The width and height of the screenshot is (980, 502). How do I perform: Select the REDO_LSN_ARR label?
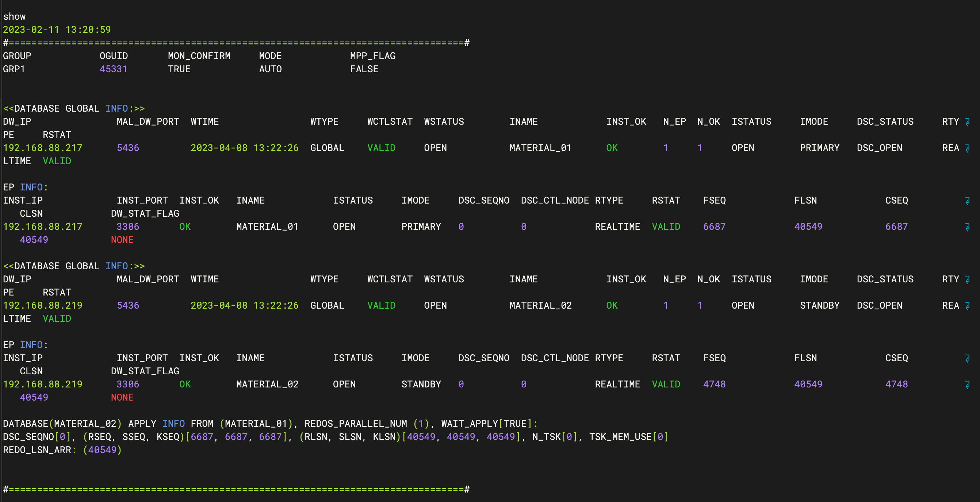click(37, 450)
